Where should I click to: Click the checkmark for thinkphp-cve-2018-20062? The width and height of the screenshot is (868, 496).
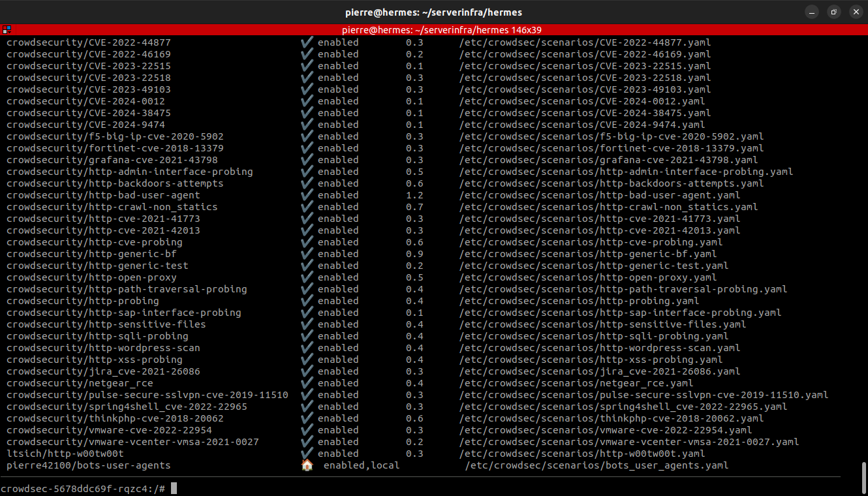click(307, 418)
